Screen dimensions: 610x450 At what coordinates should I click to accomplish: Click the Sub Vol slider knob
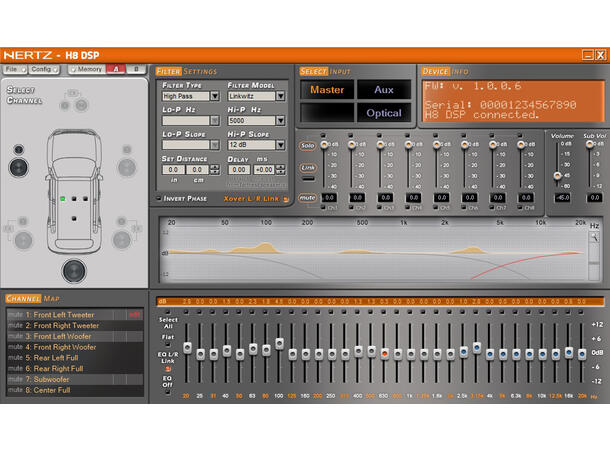590,144
